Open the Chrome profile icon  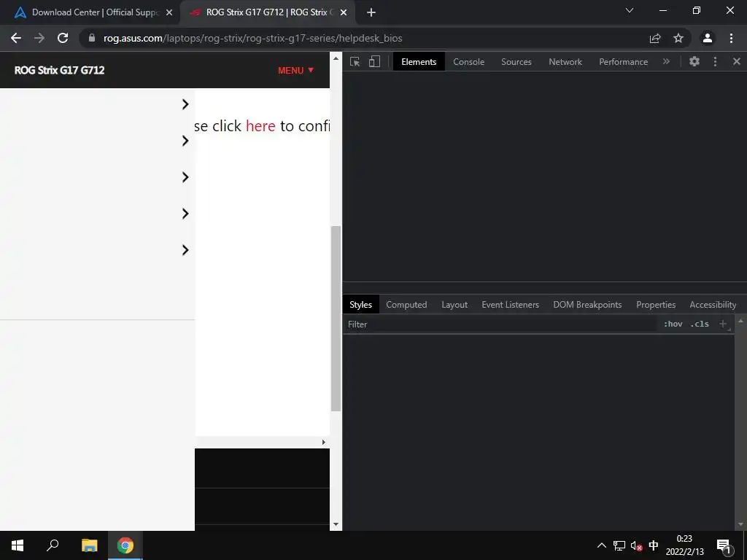coord(708,38)
